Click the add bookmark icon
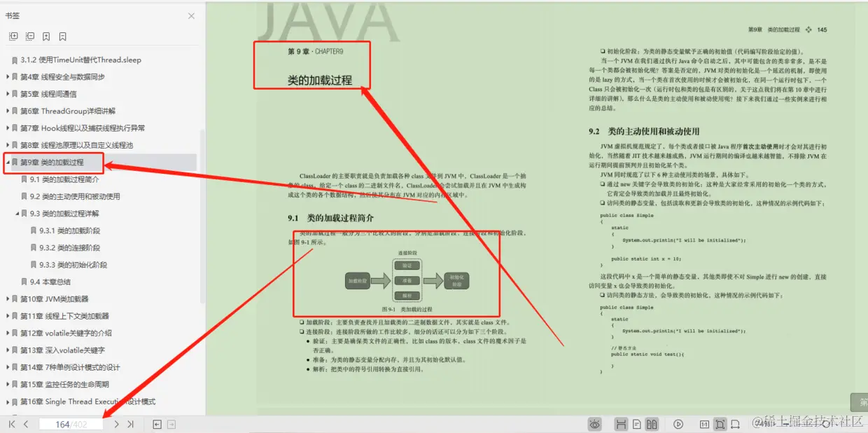 [x=46, y=36]
